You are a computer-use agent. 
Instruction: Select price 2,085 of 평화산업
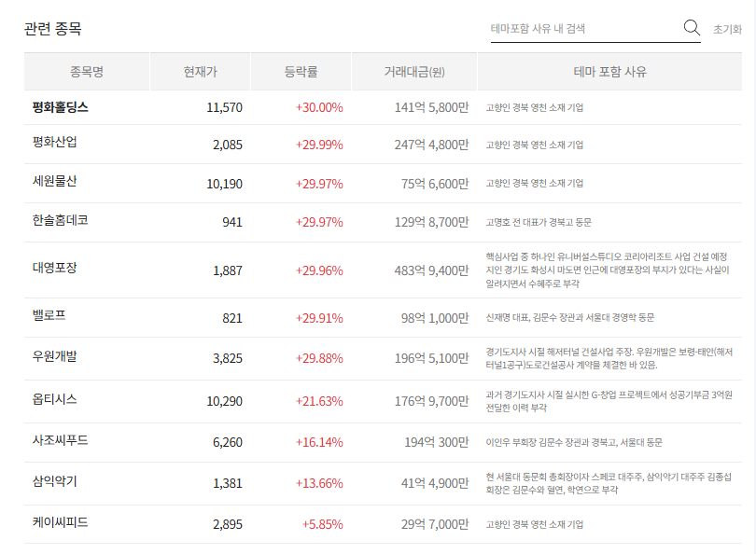(228, 145)
